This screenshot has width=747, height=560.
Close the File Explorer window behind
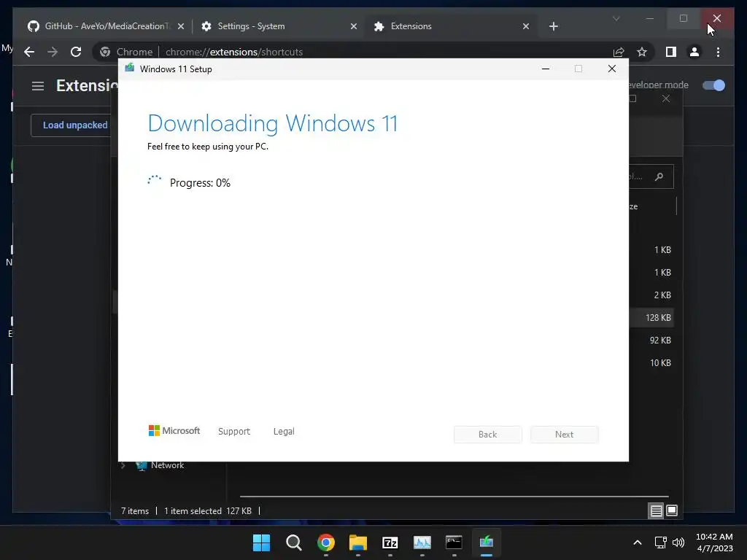pos(666,98)
